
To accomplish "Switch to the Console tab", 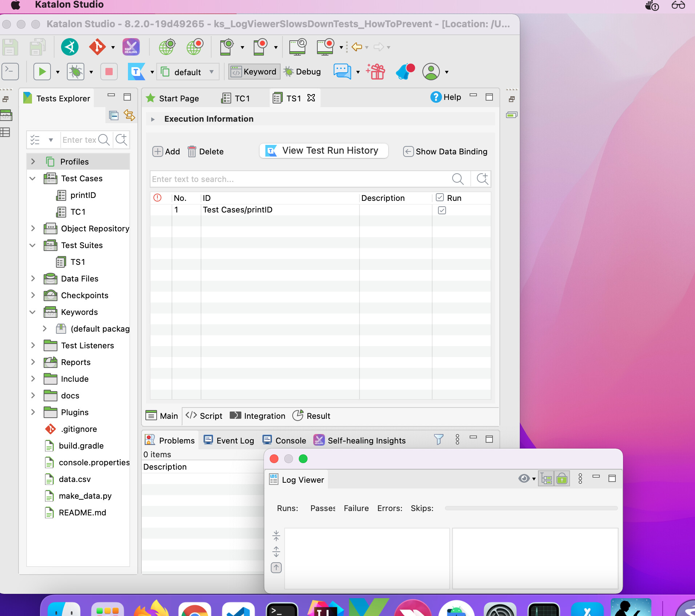I will [x=284, y=440].
